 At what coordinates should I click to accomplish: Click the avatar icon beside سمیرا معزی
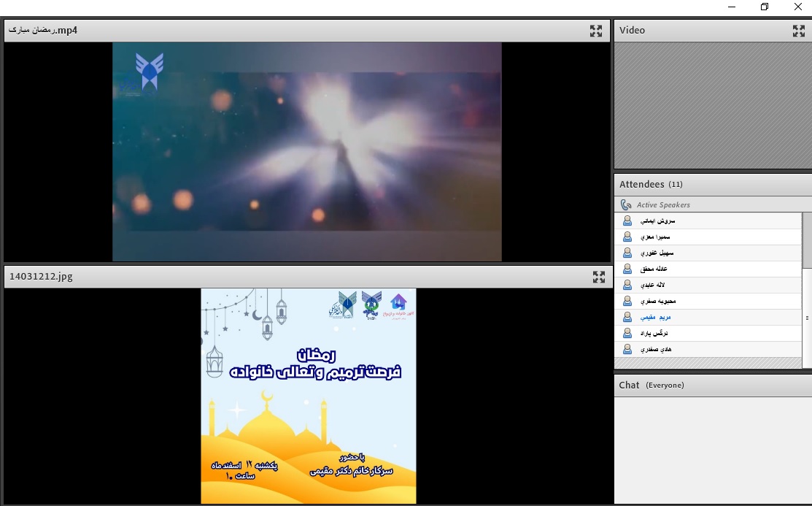coord(627,237)
